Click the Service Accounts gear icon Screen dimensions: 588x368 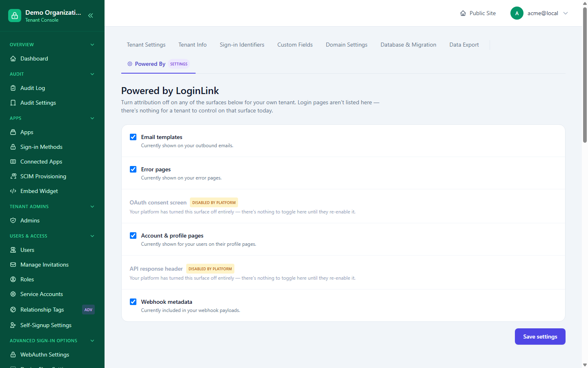coord(13,294)
